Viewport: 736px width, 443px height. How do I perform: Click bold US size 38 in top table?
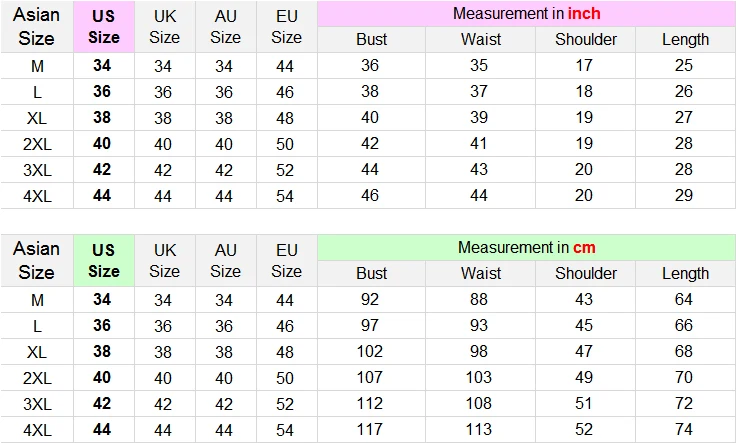pyautogui.click(x=102, y=117)
